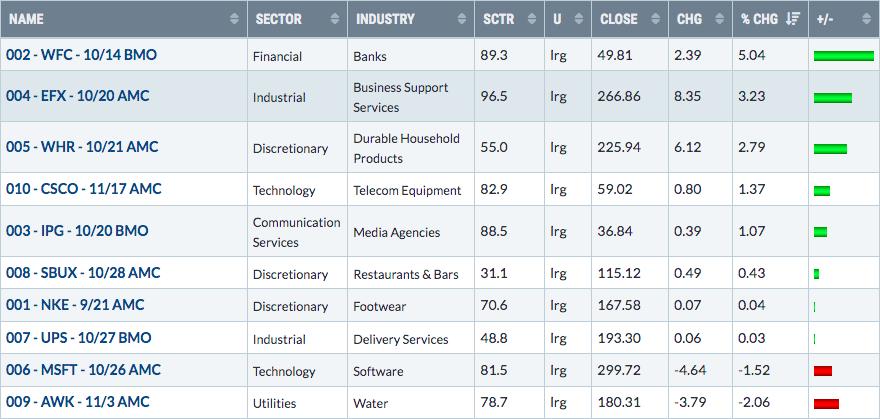880x419 pixels.
Task: Click the CHG column sort arrows
Action: tap(719, 19)
